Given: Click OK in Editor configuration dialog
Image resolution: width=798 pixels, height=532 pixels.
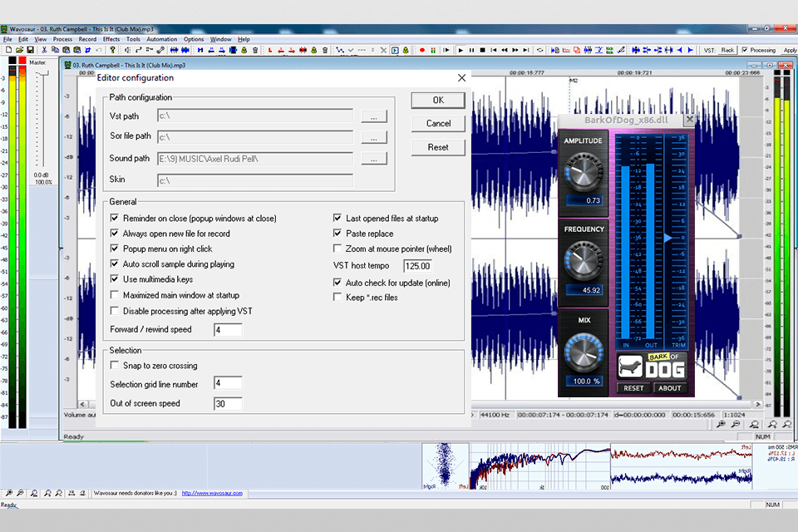Looking at the screenshot, I should point(438,100).
